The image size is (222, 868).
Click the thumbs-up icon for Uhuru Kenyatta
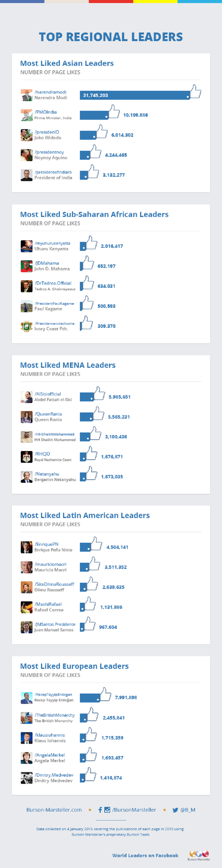[91, 242]
